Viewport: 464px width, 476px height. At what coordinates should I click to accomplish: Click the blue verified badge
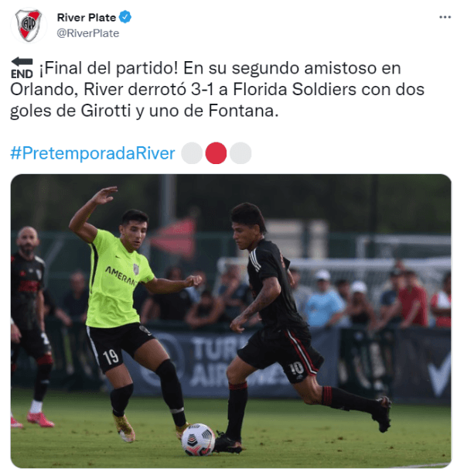[x=125, y=17]
